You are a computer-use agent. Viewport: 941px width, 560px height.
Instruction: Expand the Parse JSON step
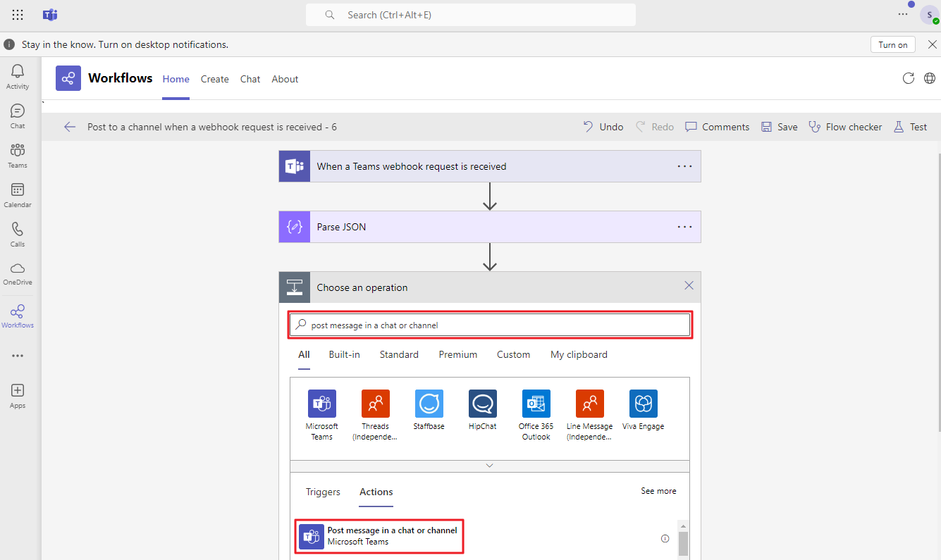490,227
